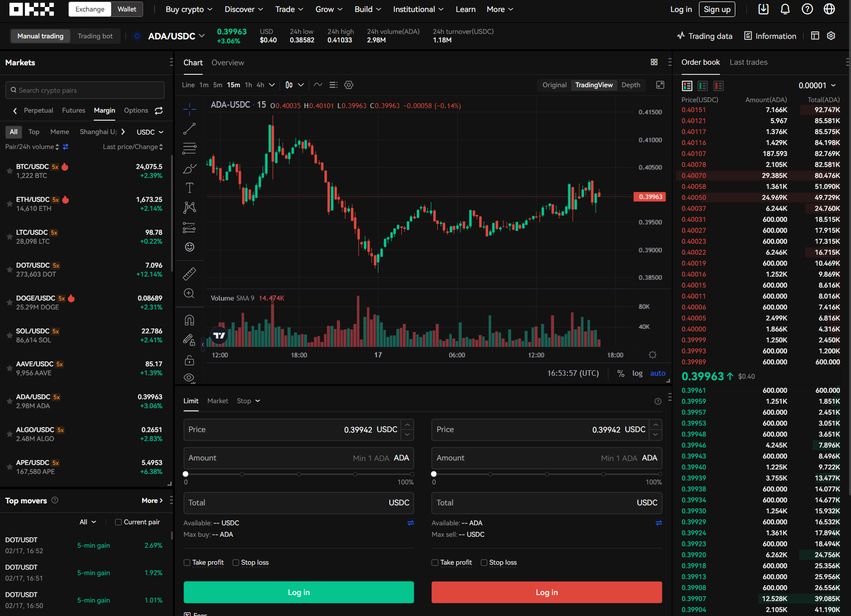Open chart settings gear in toolbar

[x=349, y=85]
